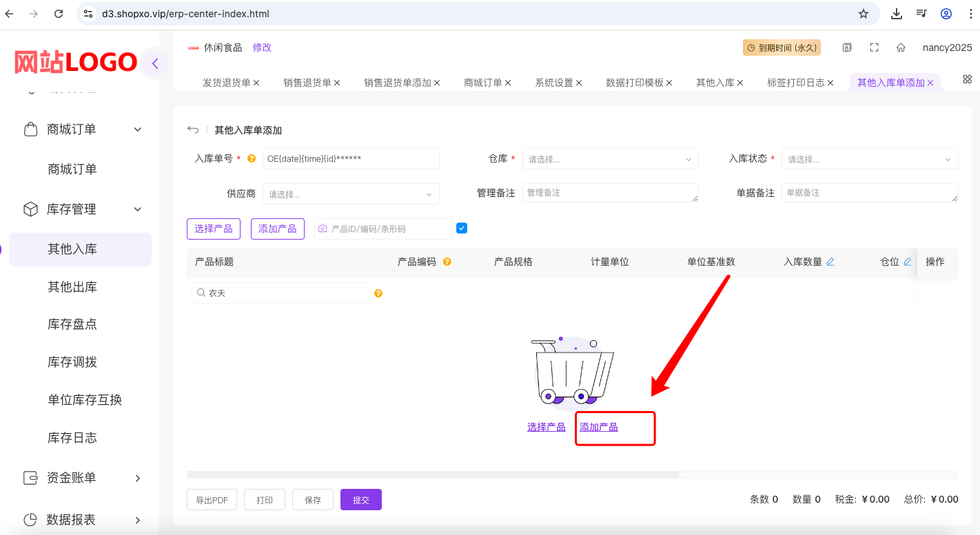The image size is (980, 535).
Task: Close the 销售退货单添加 tab
Action: [x=437, y=83]
